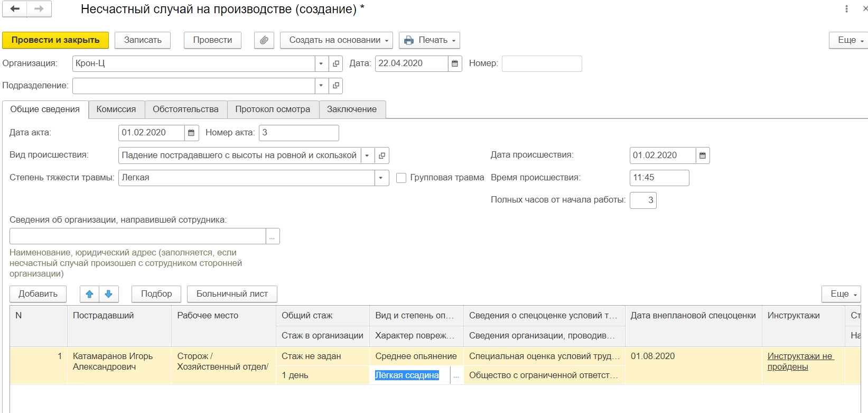Click the Номер акта input field

298,133
